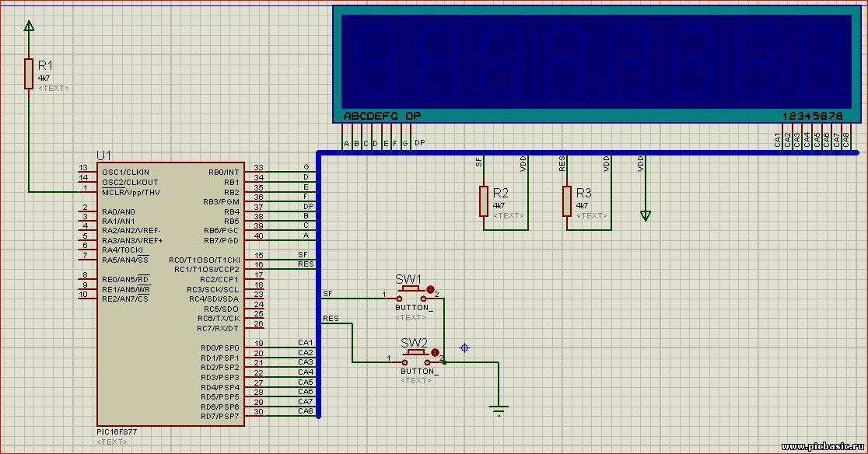868x454 pixels.
Task: Select the downward arrow terminal right of R3
Action: (x=645, y=215)
